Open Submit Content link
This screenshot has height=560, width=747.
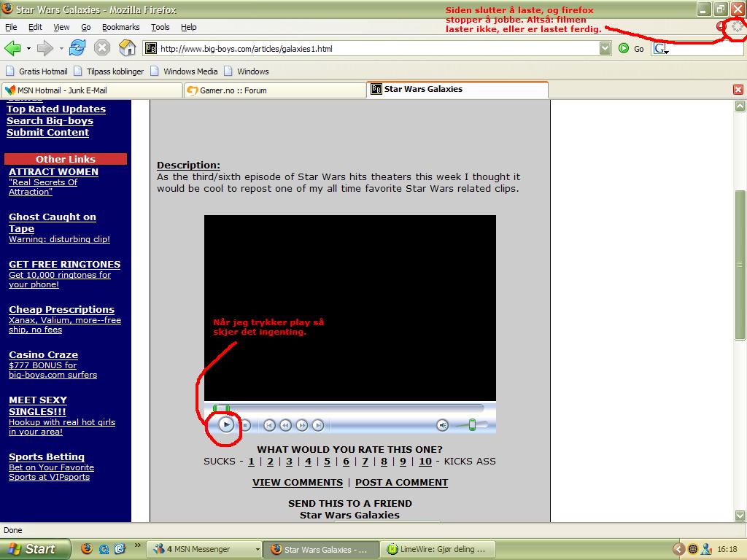pos(47,133)
